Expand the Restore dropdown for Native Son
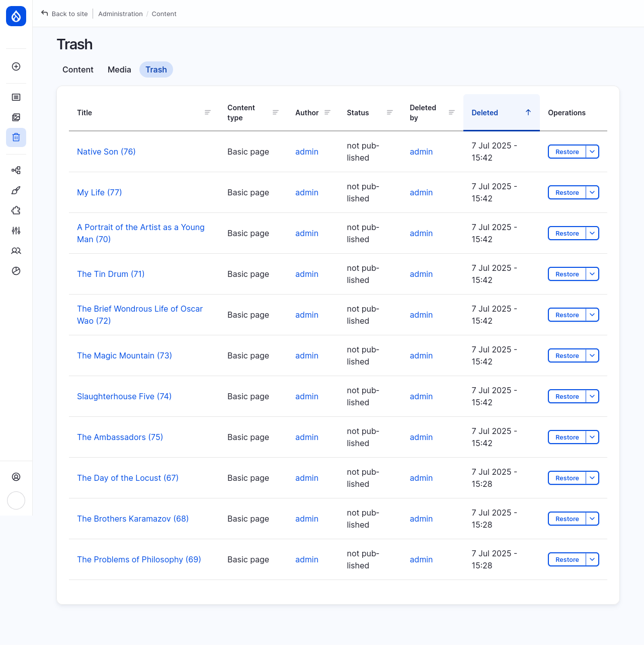 click(x=592, y=152)
